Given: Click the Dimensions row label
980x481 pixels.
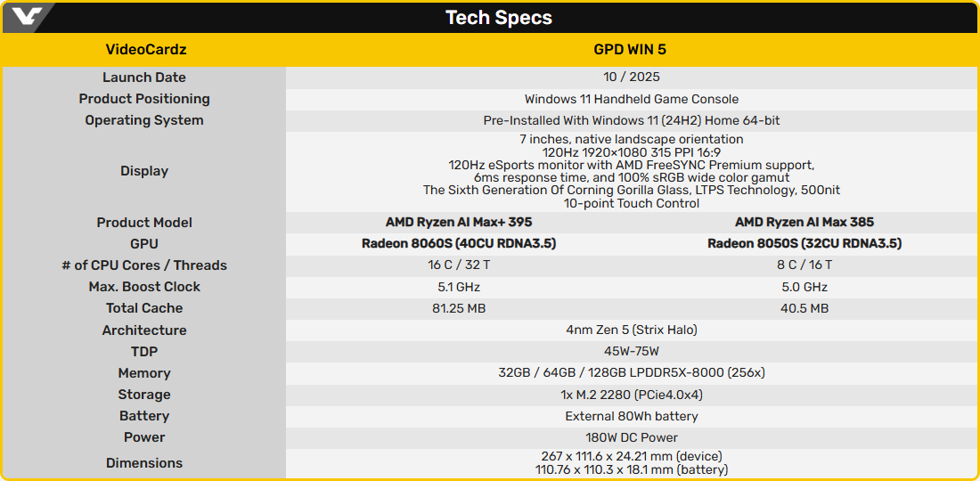Looking at the screenshot, I should [x=144, y=463].
